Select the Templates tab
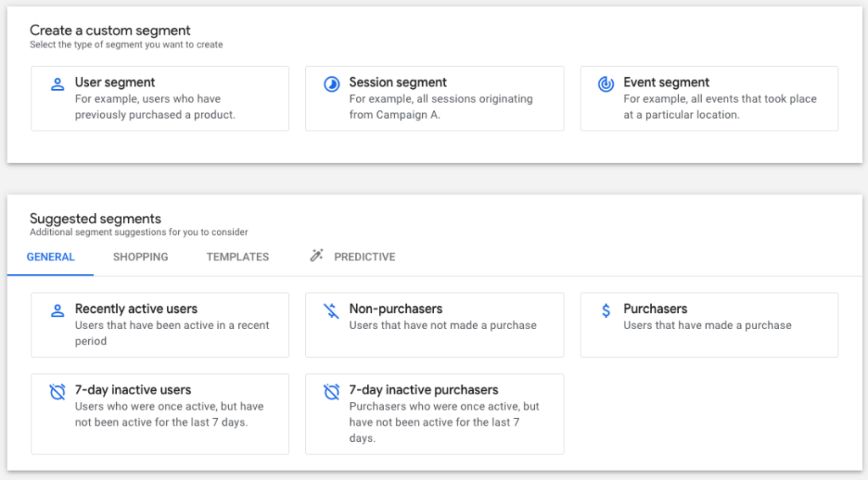 pos(237,257)
